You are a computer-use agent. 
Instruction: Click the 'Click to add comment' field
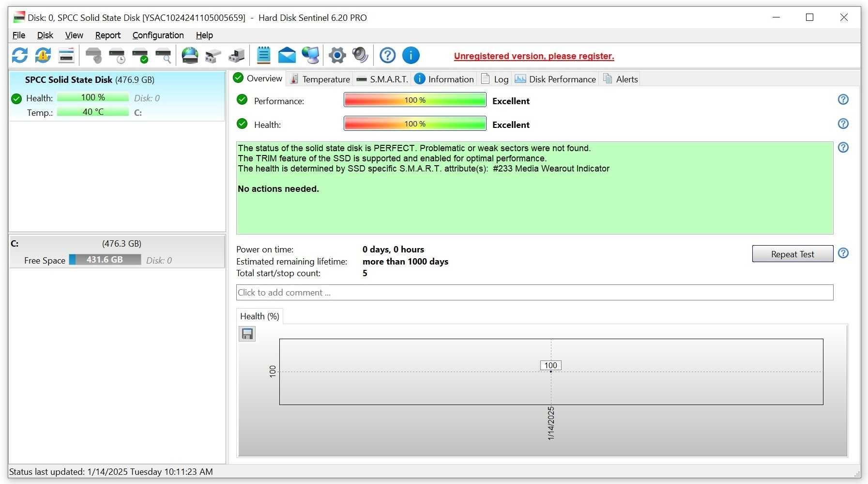pyautogui.click(x=534, y=293)
